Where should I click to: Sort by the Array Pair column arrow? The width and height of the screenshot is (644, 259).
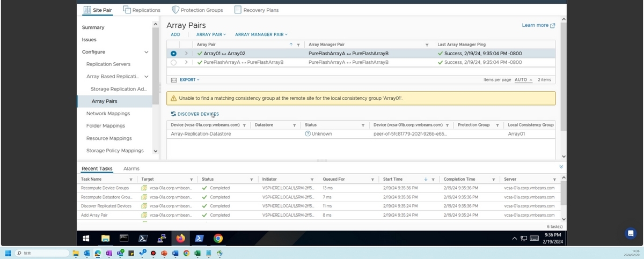click(x=291, y=45)
